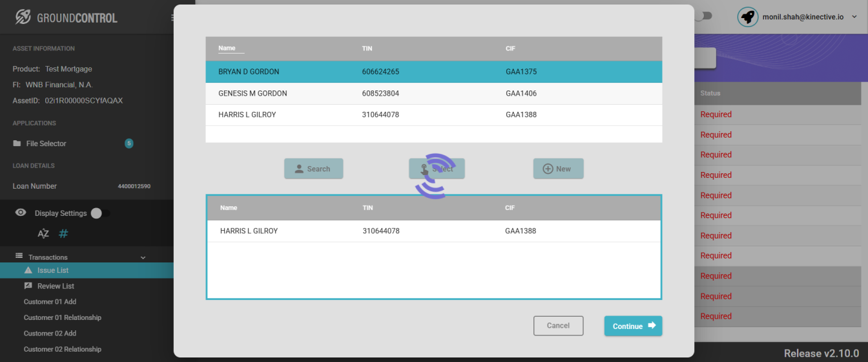Click the GroundControl logo icon
This screenshot has height=362, width=868.
pos(23,17)
